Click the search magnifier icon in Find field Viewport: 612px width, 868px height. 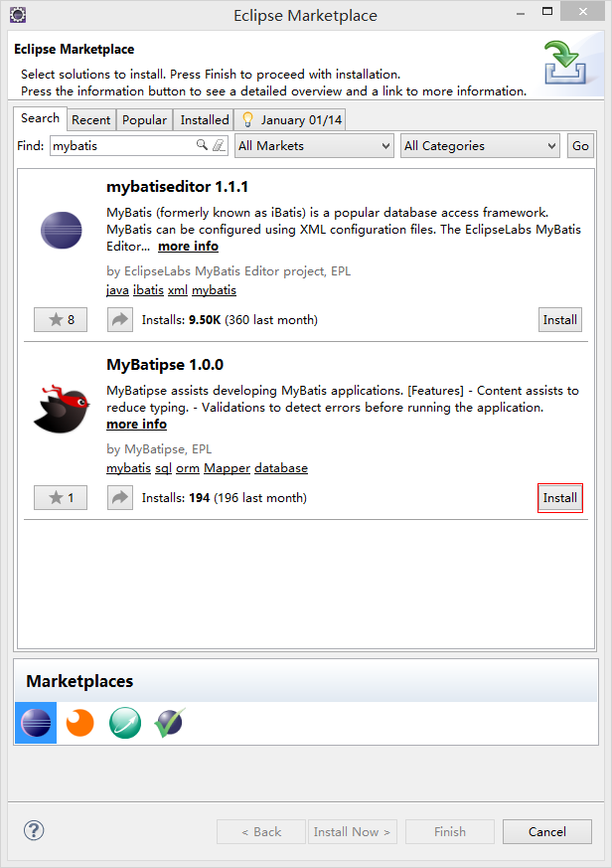click(x=202, y=145)
